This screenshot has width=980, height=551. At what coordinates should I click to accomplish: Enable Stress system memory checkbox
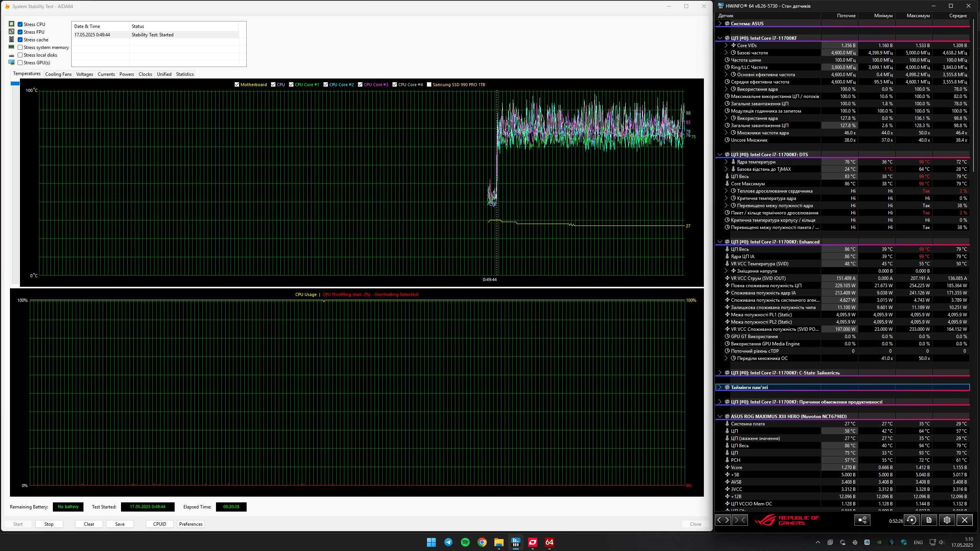coord(20,47)
